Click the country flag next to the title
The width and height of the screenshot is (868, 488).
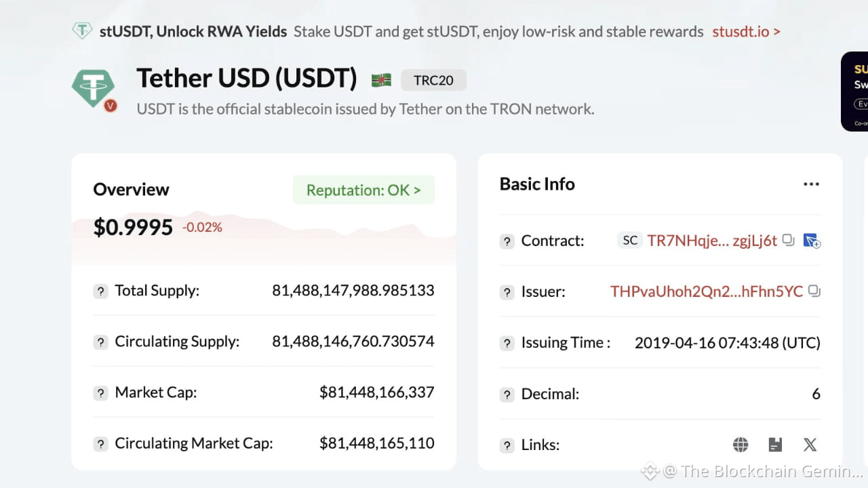pyautogui.click(x=381, y=80)
